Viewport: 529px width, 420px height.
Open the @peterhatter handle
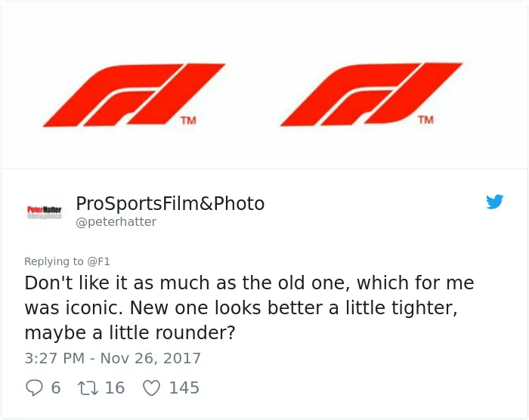[116, 222]
